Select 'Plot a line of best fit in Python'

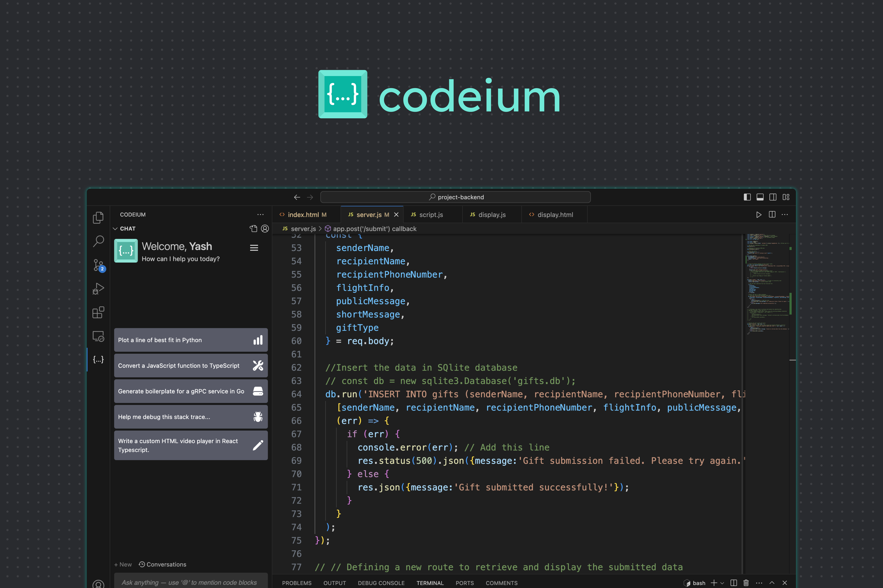click(191, 340)
